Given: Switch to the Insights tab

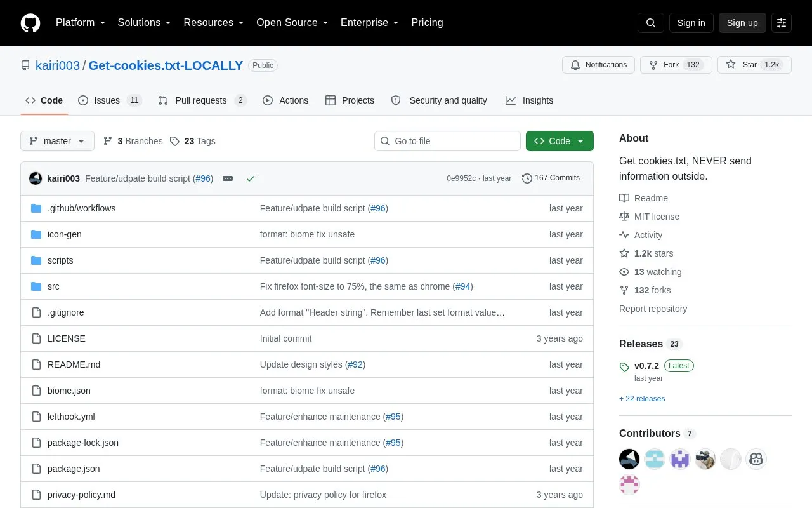Looking at the screenshot, I should (530, 100).
